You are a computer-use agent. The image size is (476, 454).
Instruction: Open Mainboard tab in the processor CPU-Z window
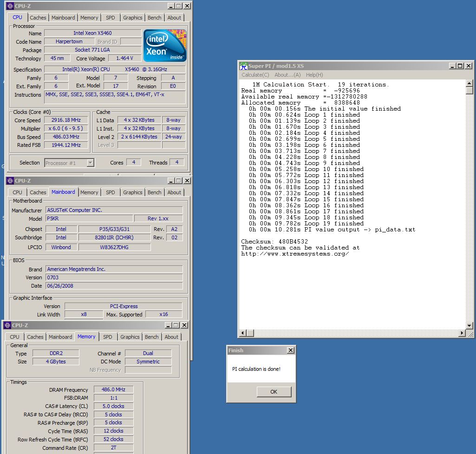(x=63, y=18)
